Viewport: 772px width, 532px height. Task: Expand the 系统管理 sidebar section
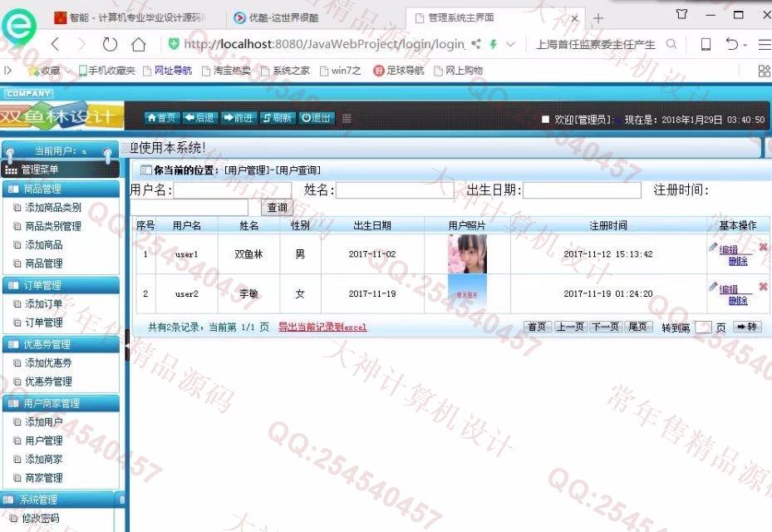click(61, 500)
